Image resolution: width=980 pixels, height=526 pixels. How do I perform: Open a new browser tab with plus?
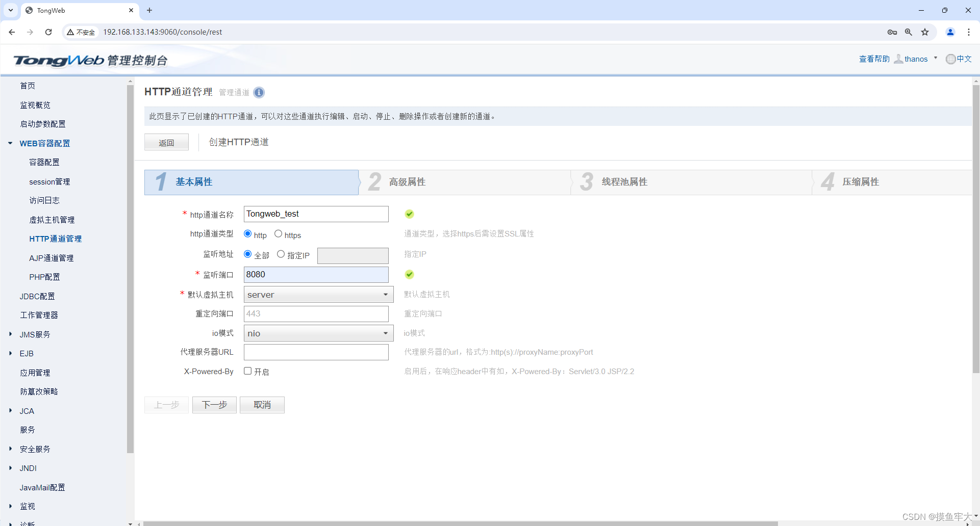[149, 10]
